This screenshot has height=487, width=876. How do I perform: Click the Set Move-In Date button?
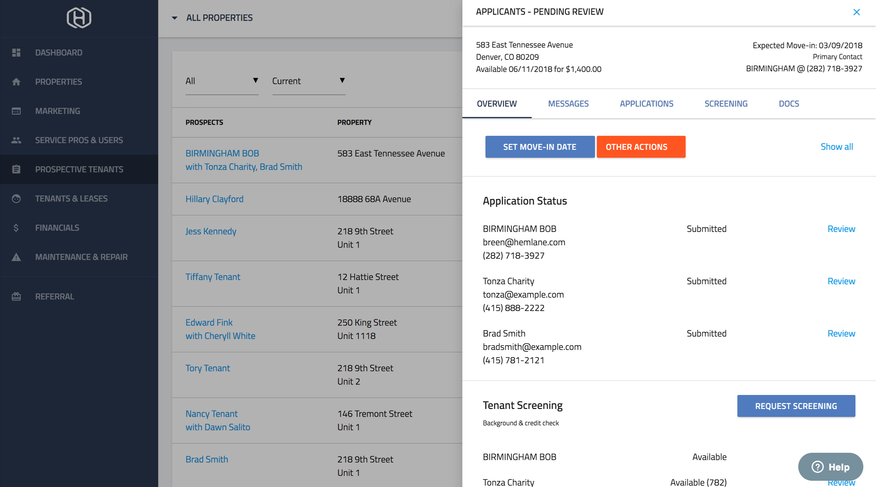(x=539, y=147)
